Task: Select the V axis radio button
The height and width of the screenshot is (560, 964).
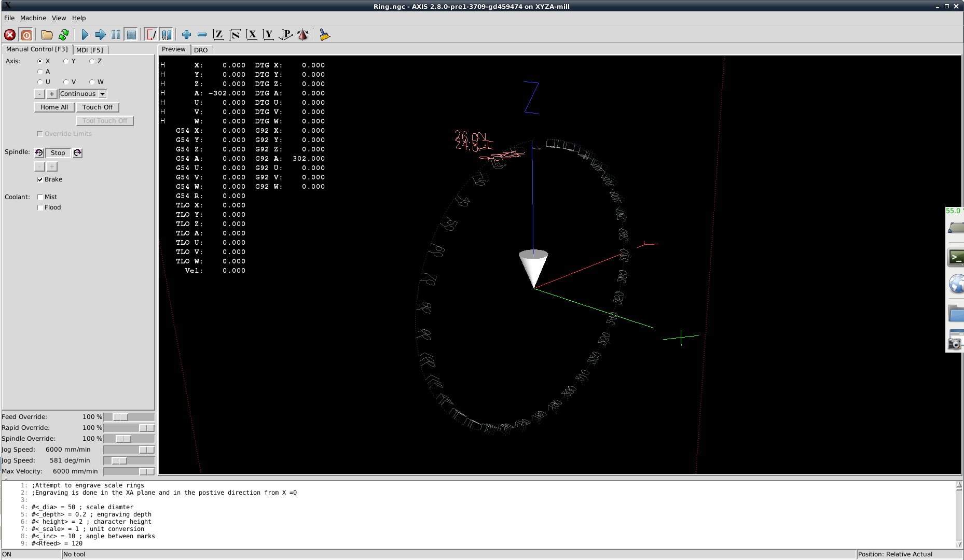Action: pos(66,82)
